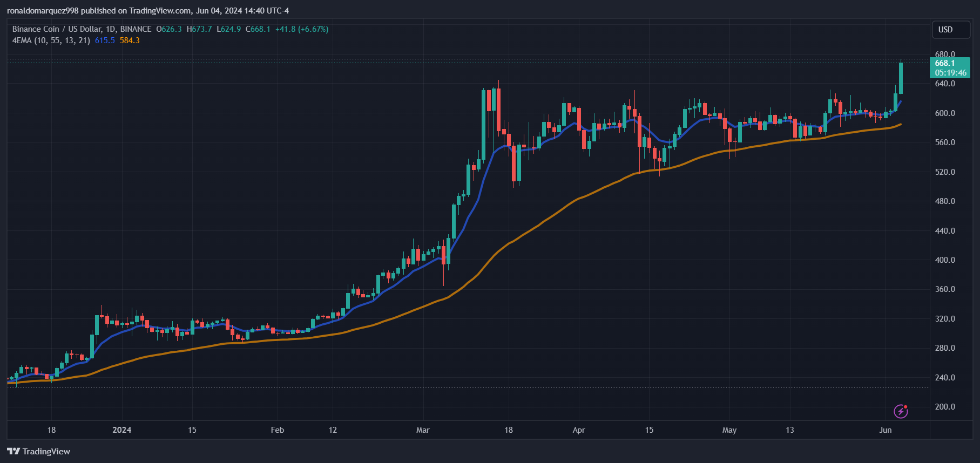Click the current price label 668.1

[944, 63]
